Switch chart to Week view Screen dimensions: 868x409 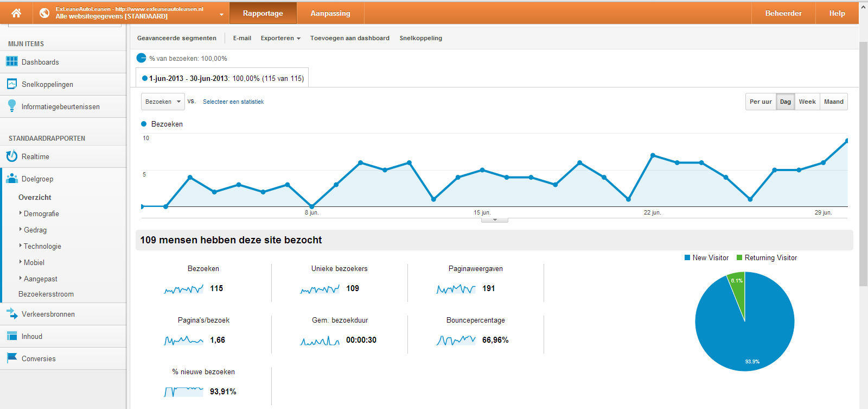807,102
